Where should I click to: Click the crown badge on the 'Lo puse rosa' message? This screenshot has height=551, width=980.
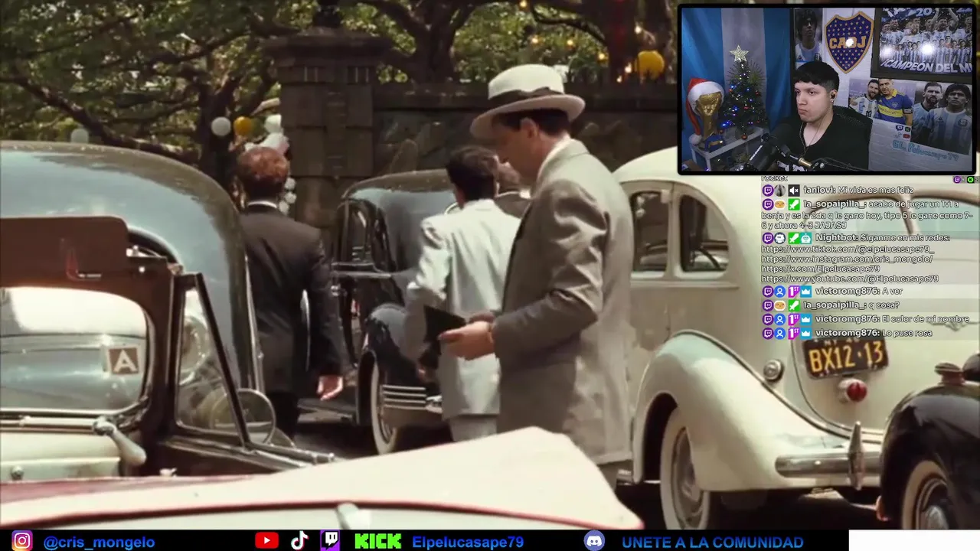(806, 333)
